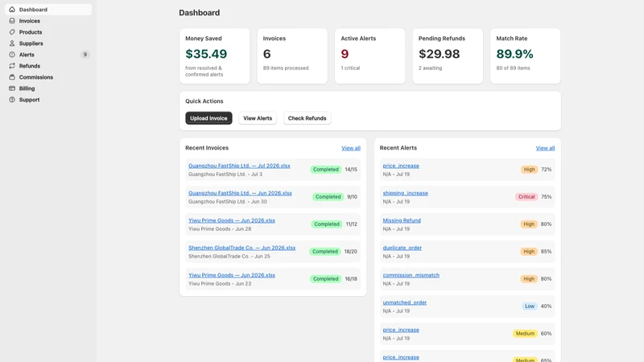Click the Pending Refunds $29.98 card
Screen dimensions: 644x362
(448, 56)
